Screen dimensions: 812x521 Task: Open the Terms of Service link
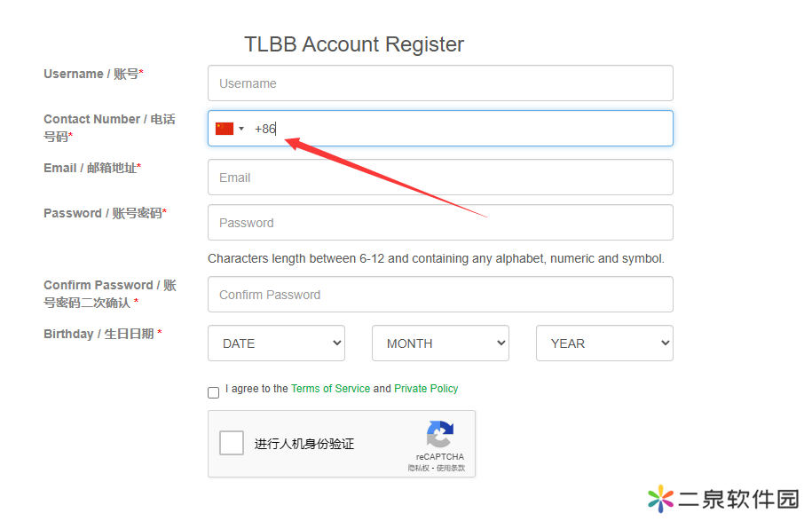pyautogui.click(x=330, y=389)
